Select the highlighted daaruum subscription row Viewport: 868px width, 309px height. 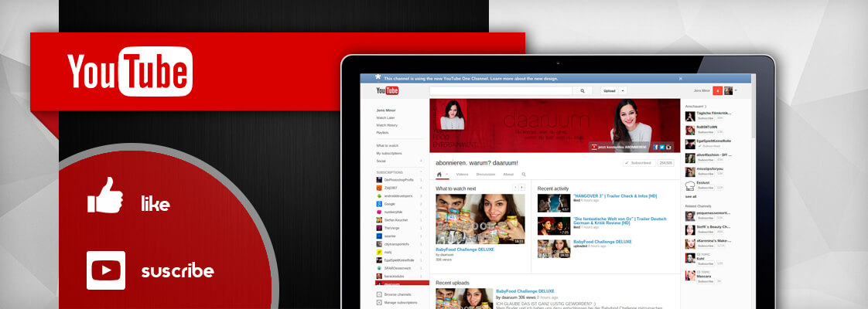[x=402, y=283]
